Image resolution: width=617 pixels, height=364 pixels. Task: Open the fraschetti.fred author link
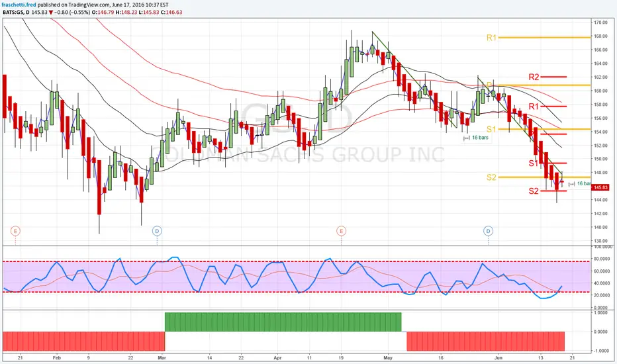pos(19,5)
